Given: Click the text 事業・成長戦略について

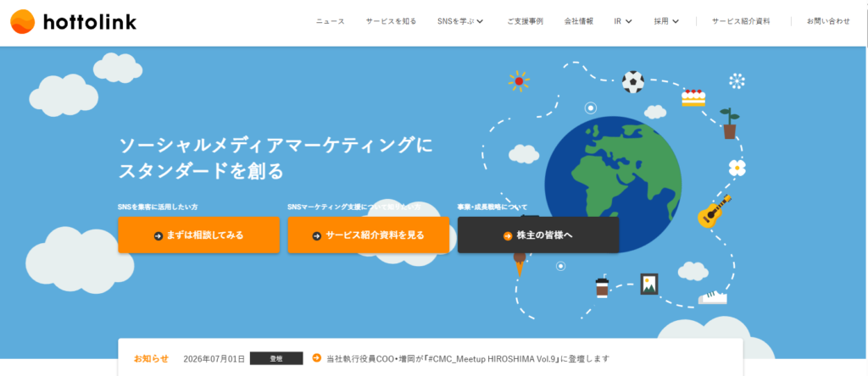Looking at the screenshot, I should pos(492,207).
